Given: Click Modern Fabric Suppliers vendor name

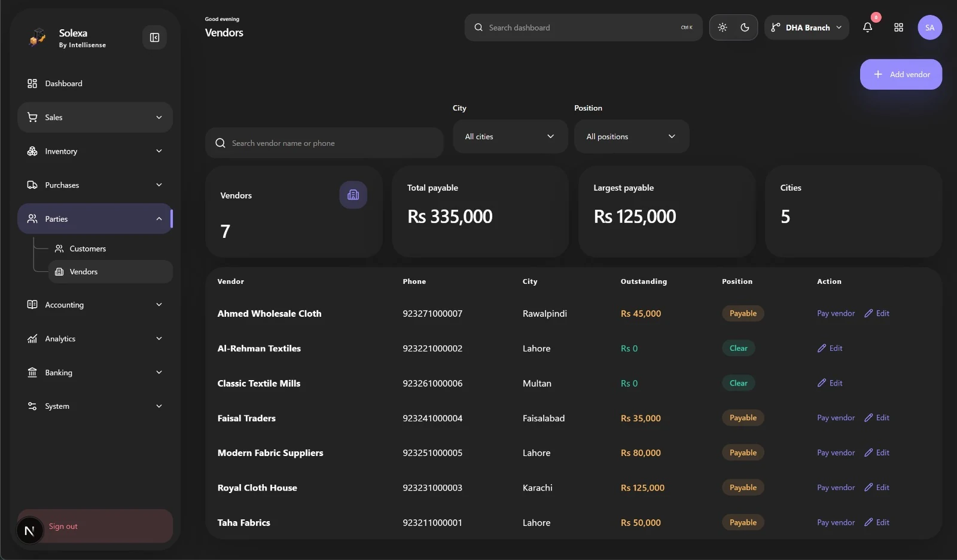Looking at the screenshot, I should coord(270,453).
